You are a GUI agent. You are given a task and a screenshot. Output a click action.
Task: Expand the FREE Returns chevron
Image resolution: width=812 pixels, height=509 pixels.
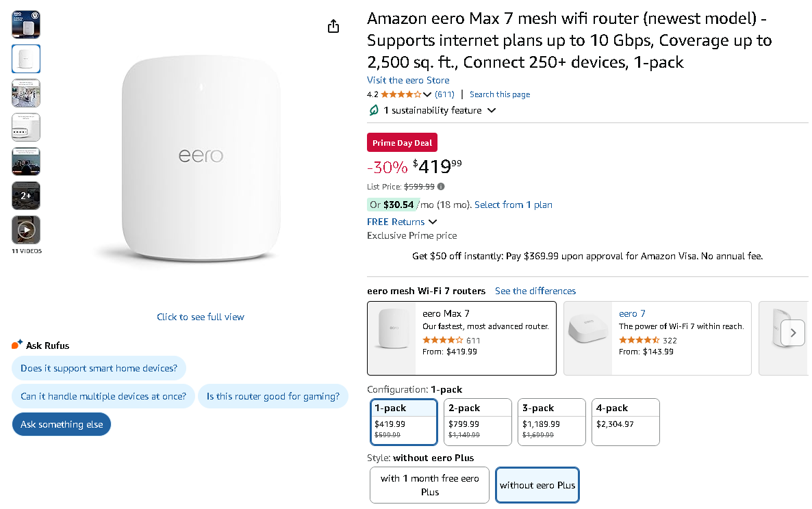point(433,222)
